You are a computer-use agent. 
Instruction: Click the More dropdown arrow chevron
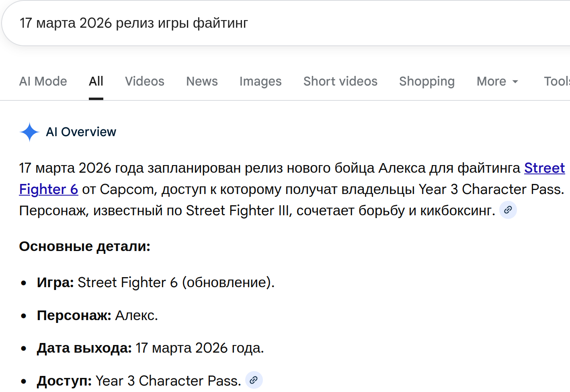(515, 82)
